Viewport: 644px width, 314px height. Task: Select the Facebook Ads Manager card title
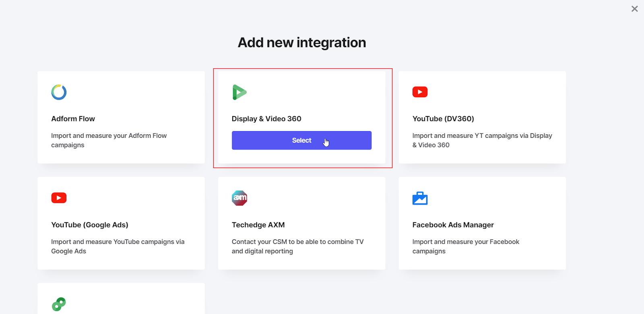pos(453,225)
